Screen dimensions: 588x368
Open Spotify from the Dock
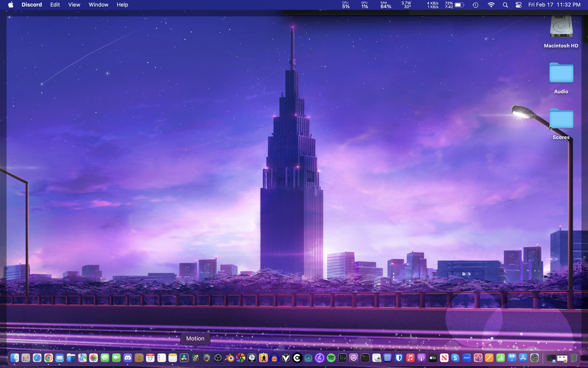click(x=331, y=358)
